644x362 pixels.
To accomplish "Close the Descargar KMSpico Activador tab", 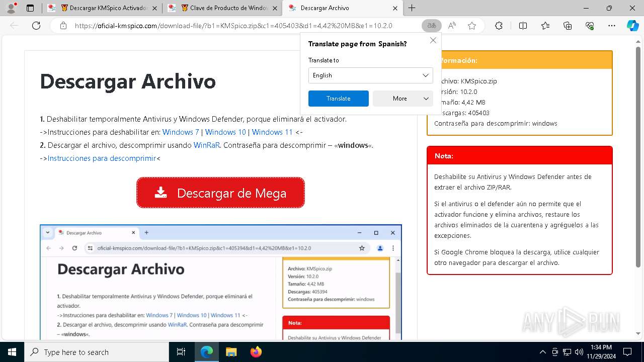I will [154, 8].
